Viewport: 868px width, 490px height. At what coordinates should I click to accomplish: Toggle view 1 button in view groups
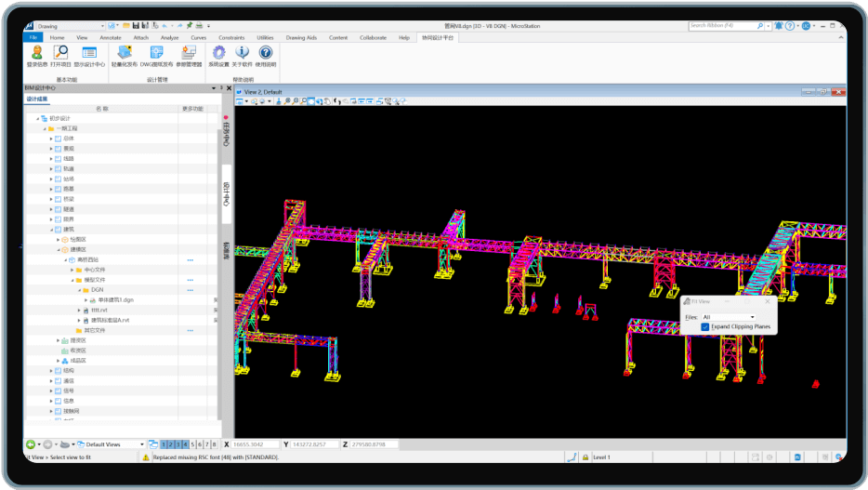click(x=164, y=444)
